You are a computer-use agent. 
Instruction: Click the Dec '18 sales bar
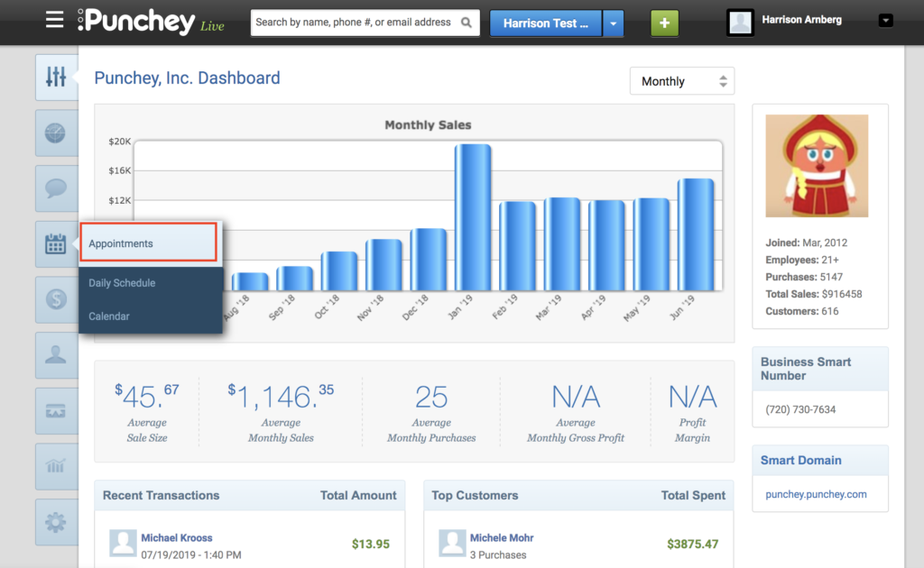tap(429, 259)
